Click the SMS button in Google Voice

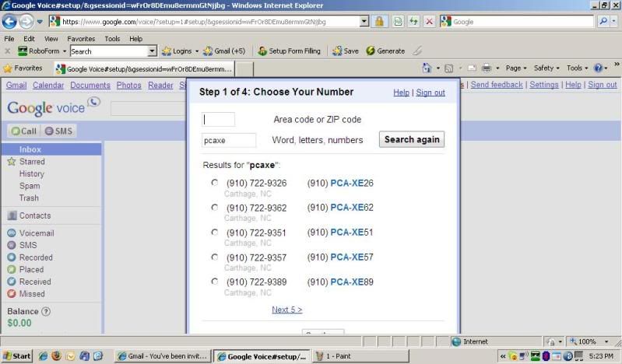pyautogui.click(x=58, y=131)
